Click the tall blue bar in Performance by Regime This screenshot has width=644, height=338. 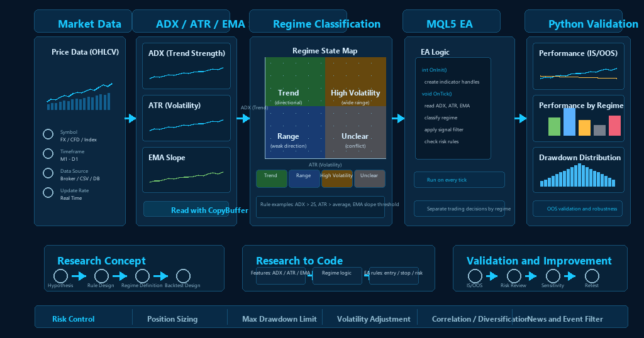tap(569, 122)
